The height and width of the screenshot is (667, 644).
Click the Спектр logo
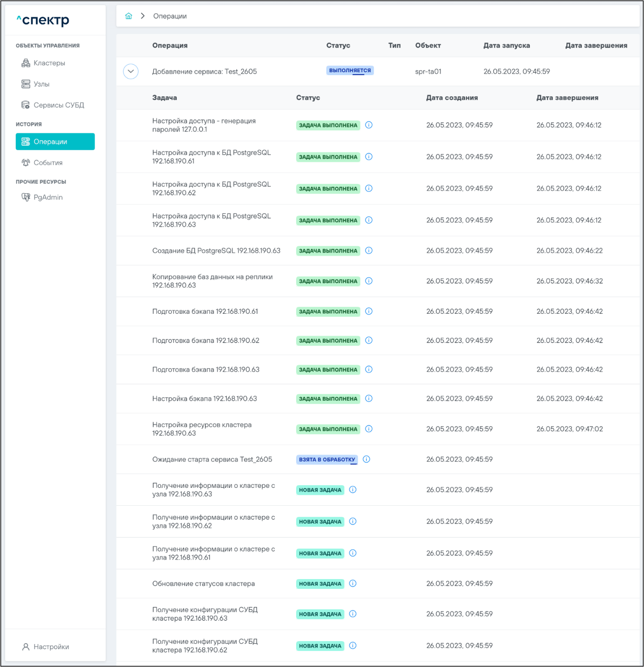43,20
